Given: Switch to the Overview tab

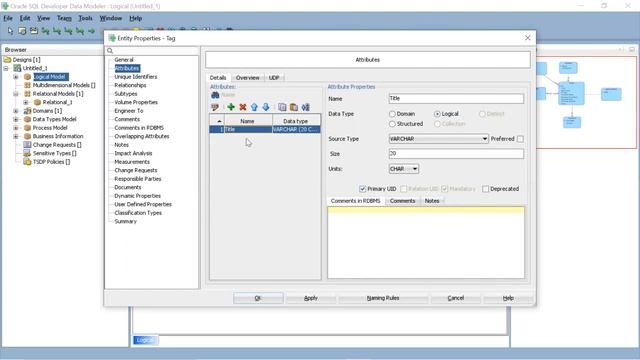Looking at the screenshot, I should click(x=247, y=78).
